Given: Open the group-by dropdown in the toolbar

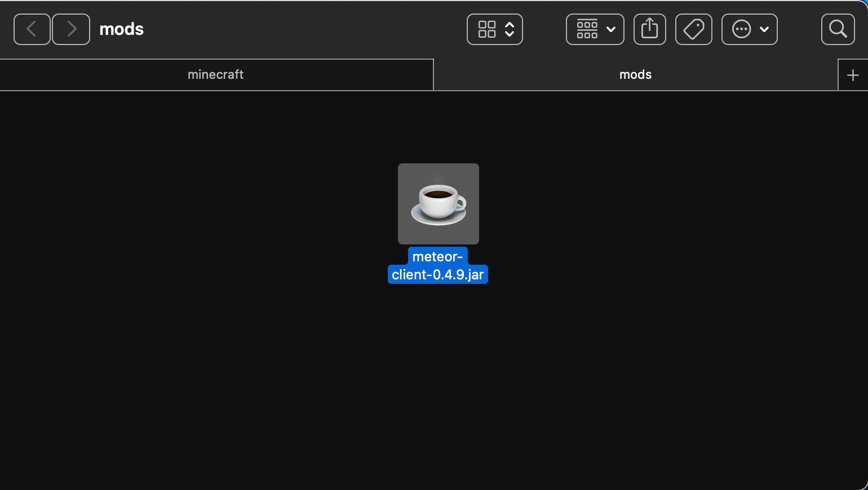Looking at the screenshot, I should click(x=595, y=29).
